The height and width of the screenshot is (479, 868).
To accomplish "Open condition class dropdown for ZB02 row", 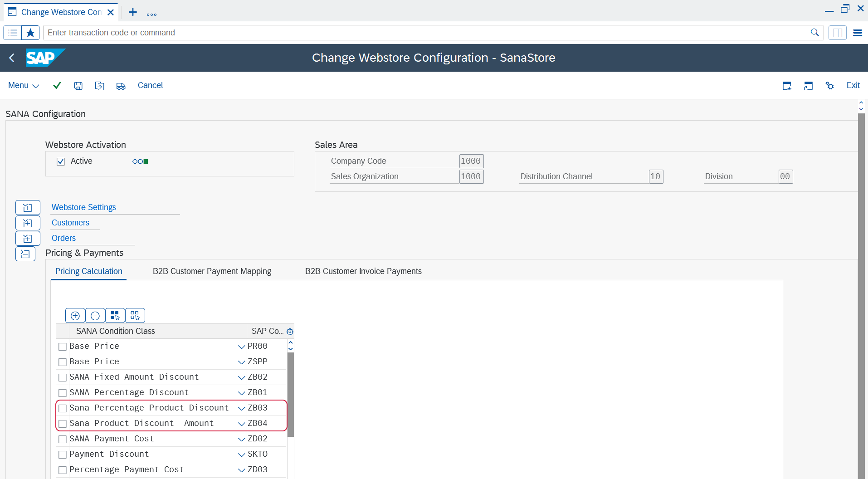I will click(241, 377).
